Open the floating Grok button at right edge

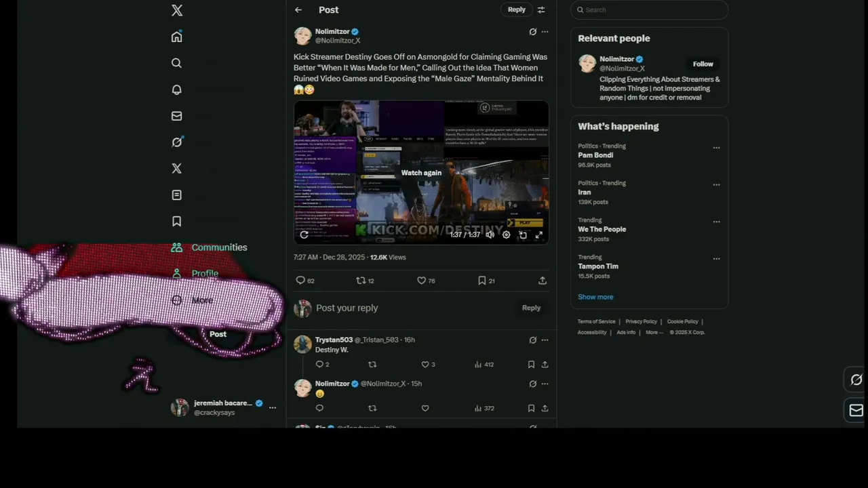click(x=856, y=380)
